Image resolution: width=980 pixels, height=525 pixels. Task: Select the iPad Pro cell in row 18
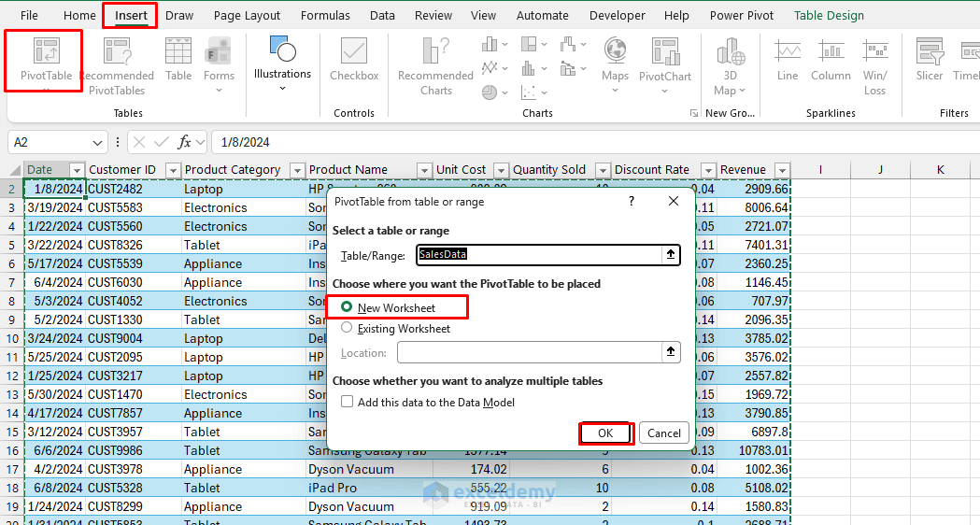coord(369,489)
